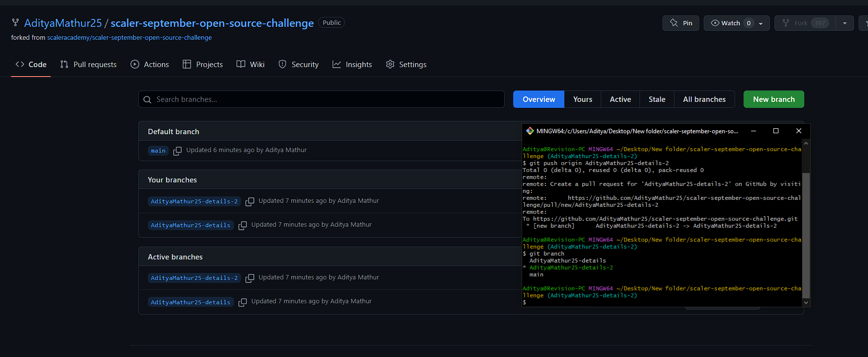Copy AdityaMathur25-details-2 name under Your branches

(250, 201)
